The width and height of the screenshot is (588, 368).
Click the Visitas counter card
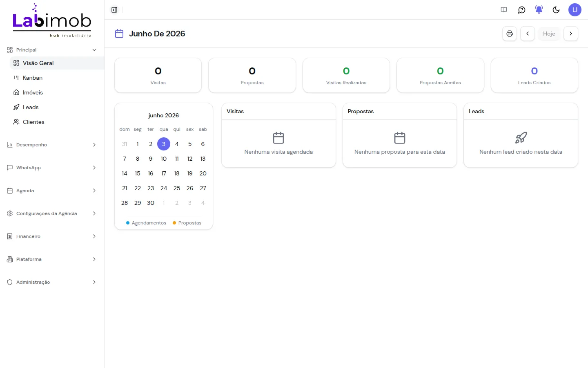(158, 75)
